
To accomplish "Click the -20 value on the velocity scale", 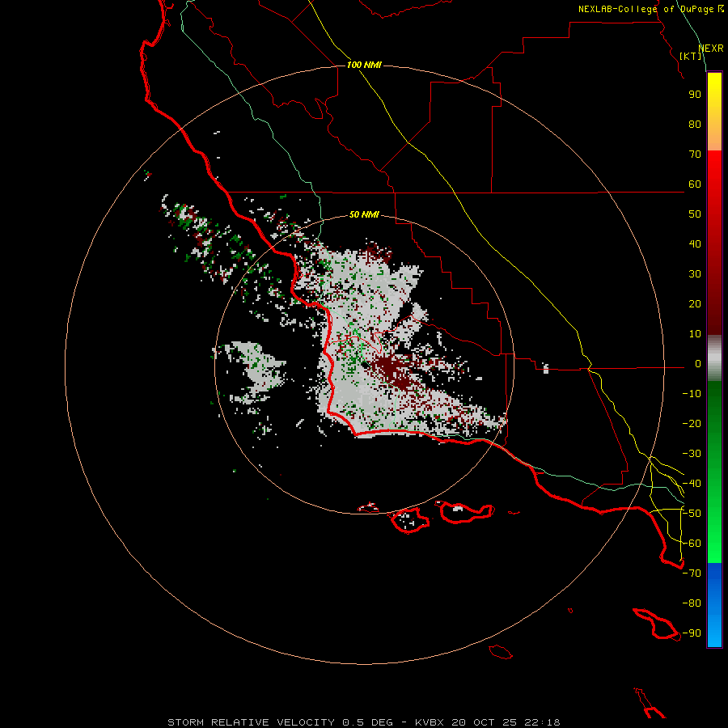I will coord(692,424).
